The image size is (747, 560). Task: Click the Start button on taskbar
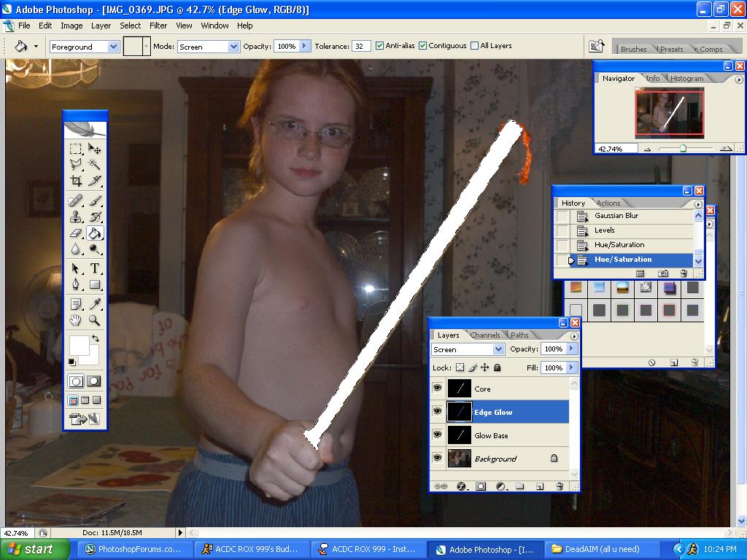click(29, 549)
